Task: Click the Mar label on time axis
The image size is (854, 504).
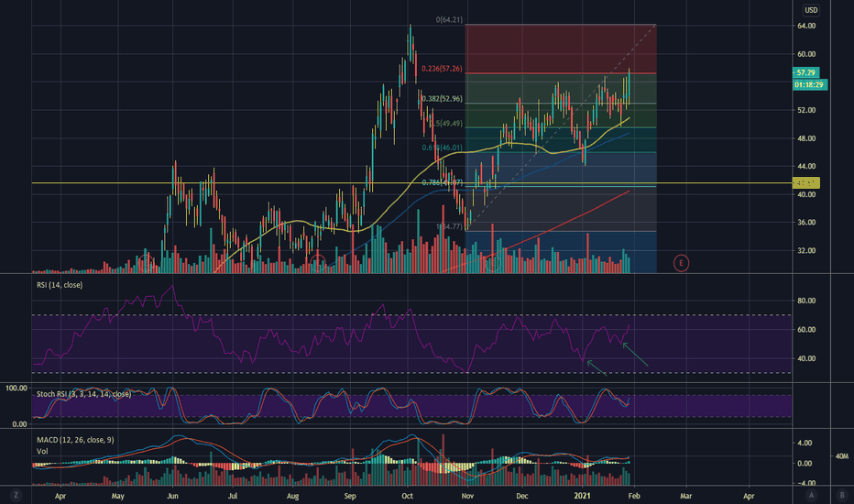Action: pos(685,496)
